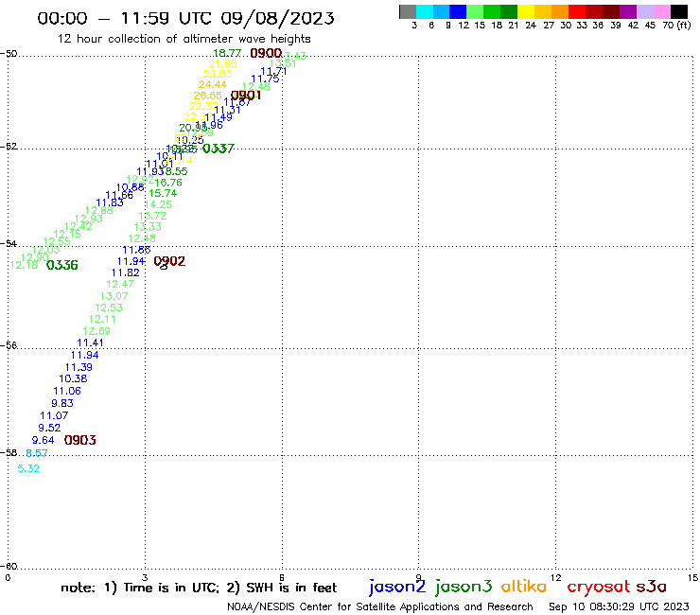Click the dark green legend swatch
The width and height of the screenshot is (700, 615).
point(509,11)
